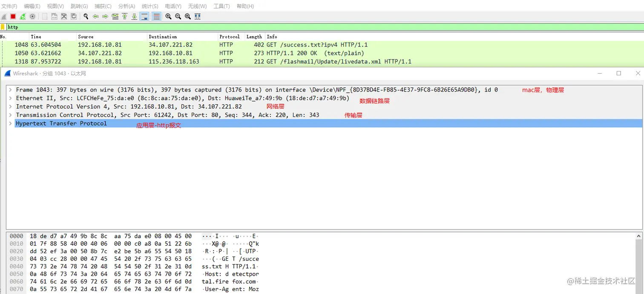644x294 pixels.
Task: Click the hex pane vertical scrollbar
Action: [x=638, y=263]
